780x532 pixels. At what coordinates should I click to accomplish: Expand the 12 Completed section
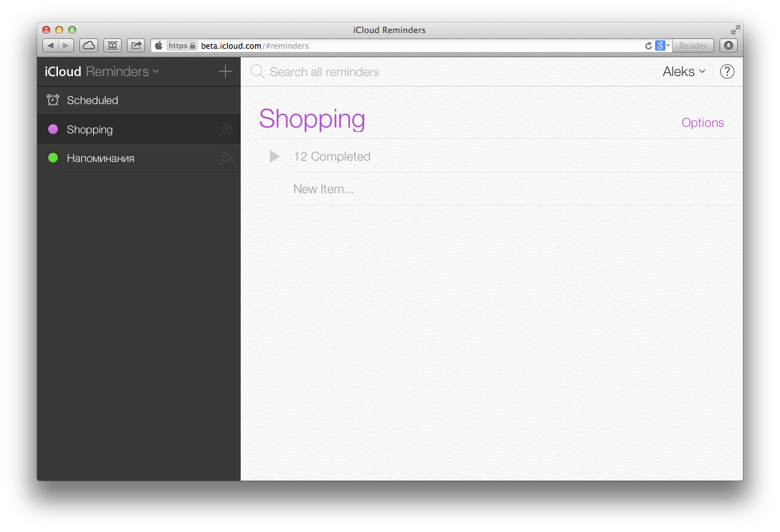pos(274,156)
